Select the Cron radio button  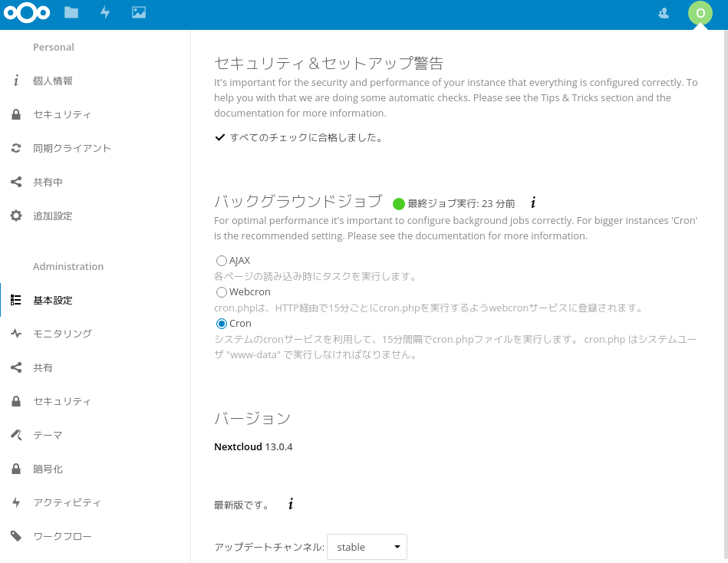click(222, 324)
